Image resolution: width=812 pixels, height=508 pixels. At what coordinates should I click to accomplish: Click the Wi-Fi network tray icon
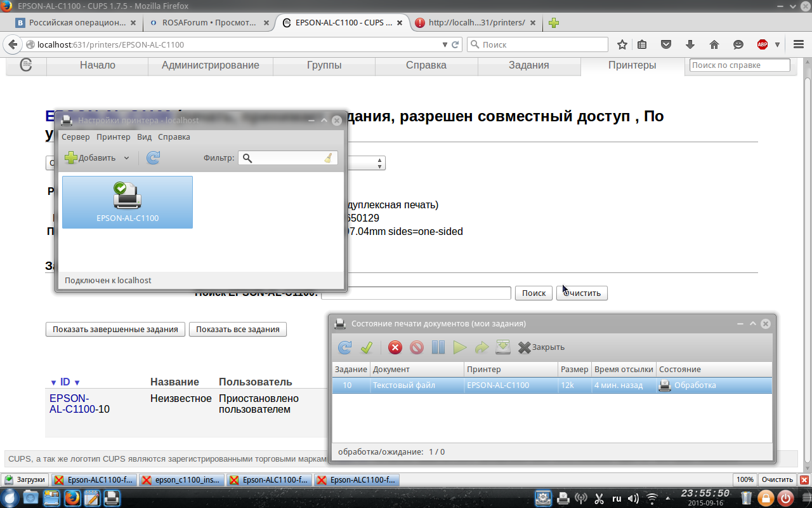point(652,498)
